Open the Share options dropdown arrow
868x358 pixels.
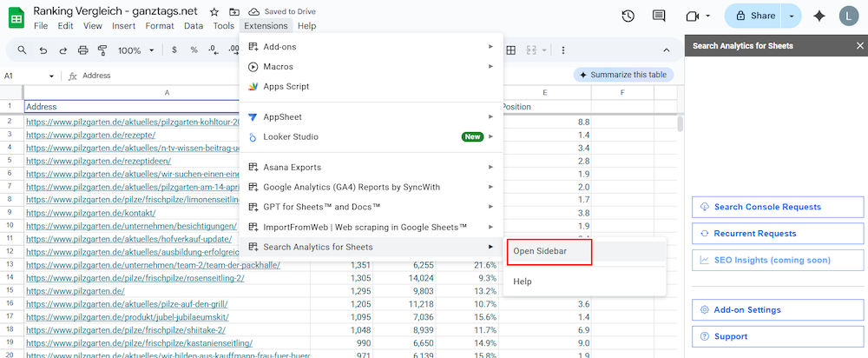792,16
